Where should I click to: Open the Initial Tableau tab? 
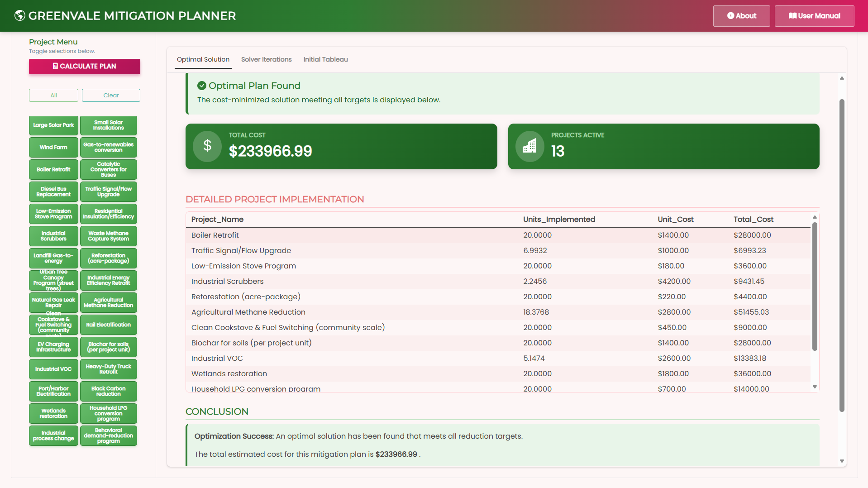325,59
